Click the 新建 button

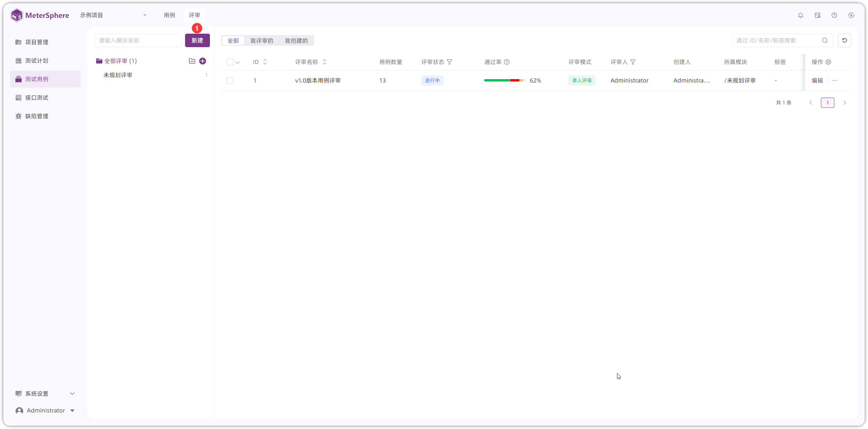(x=197, y=40)
